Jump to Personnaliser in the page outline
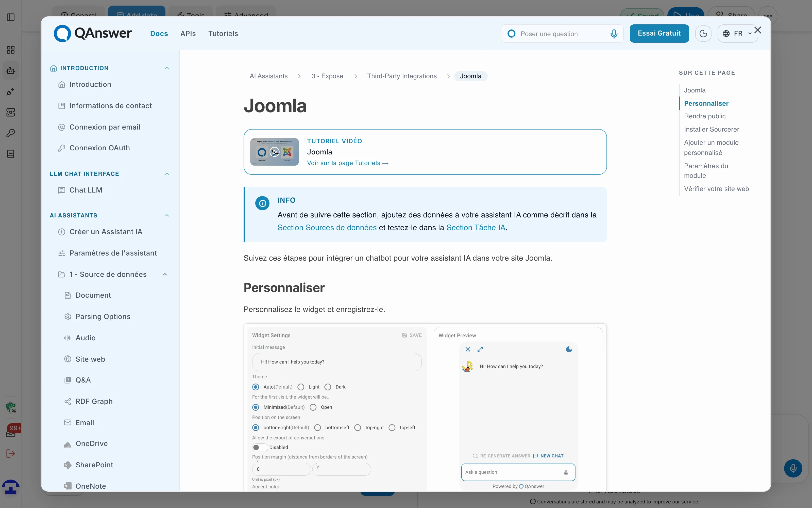 click(x=706, y=103)
